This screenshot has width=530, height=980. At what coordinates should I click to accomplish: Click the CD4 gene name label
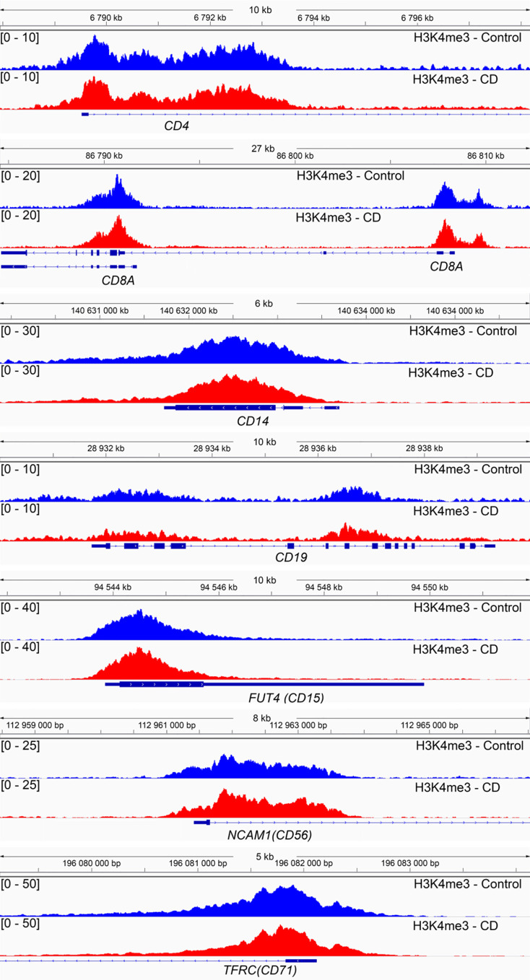pos(176,126)
